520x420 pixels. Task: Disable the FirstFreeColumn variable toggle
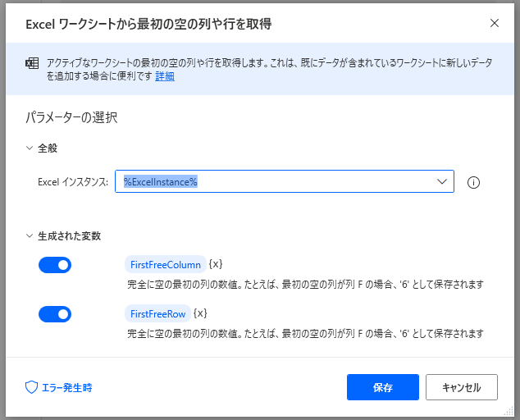pos(55,265)
